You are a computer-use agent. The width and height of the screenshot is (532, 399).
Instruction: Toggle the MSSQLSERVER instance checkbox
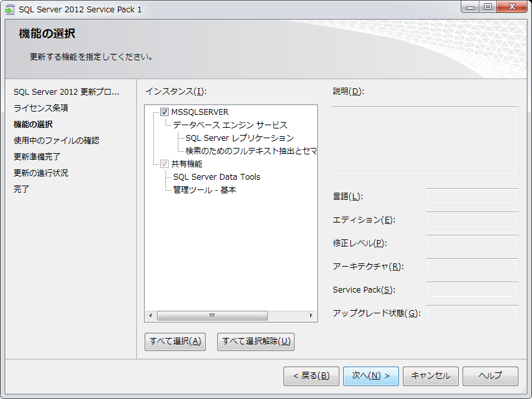tap(164, 112)
